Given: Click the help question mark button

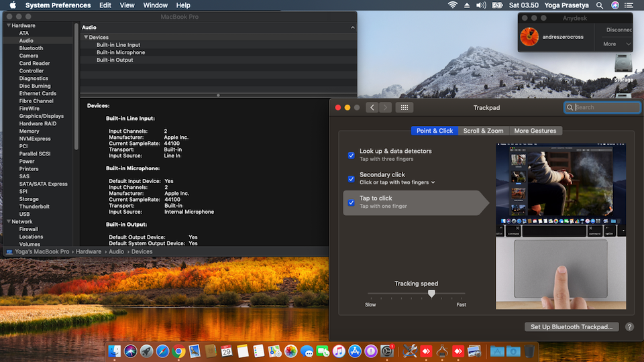Looking at the screenshot, I should [629, 327].
